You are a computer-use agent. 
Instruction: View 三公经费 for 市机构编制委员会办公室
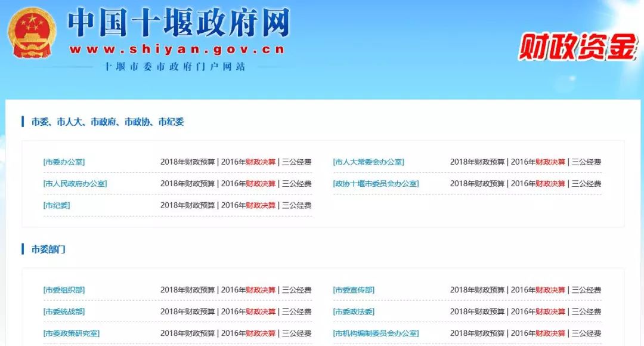point(586,333)
